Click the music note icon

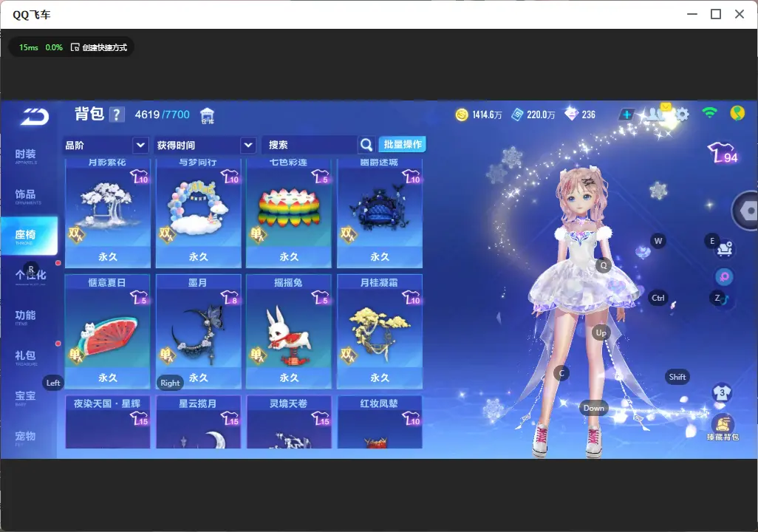click(x=725, y=300)
